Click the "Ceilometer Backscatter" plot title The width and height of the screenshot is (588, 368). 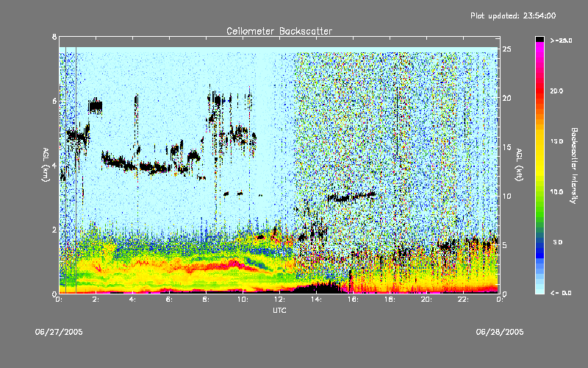point(279,31)
